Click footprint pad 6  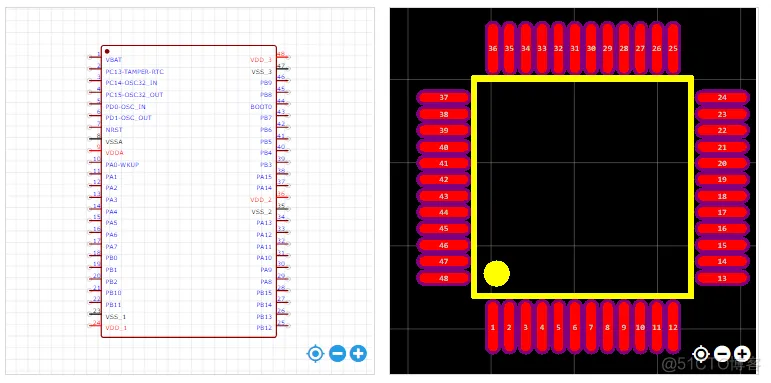pyautogui.click(x=574, y=327)
